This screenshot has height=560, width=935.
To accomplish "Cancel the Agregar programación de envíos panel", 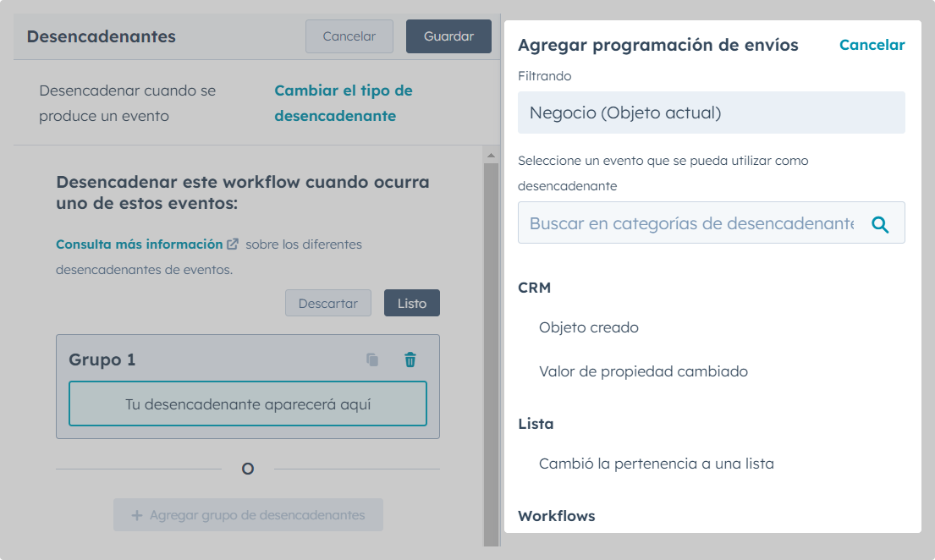I will point(872,45).
